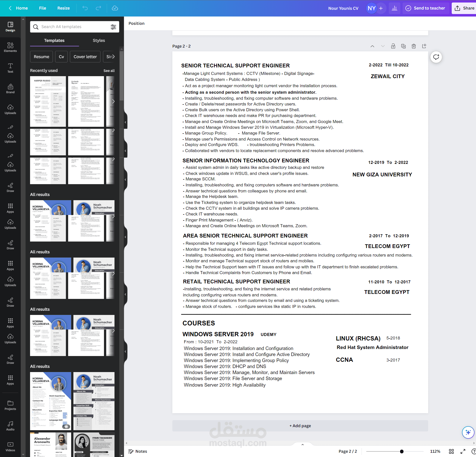
Task: Filter templates by Cv
Action: [x=61, y=57]
